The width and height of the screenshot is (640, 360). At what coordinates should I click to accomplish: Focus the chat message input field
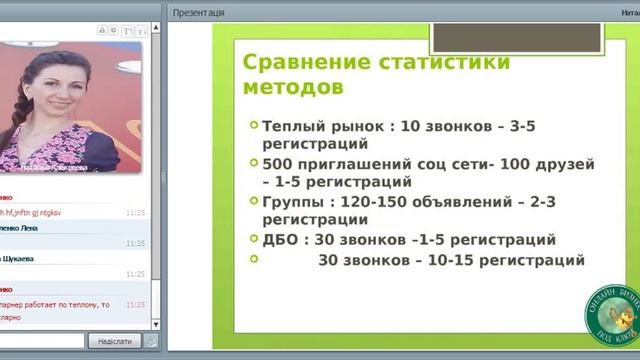(42, 341)
